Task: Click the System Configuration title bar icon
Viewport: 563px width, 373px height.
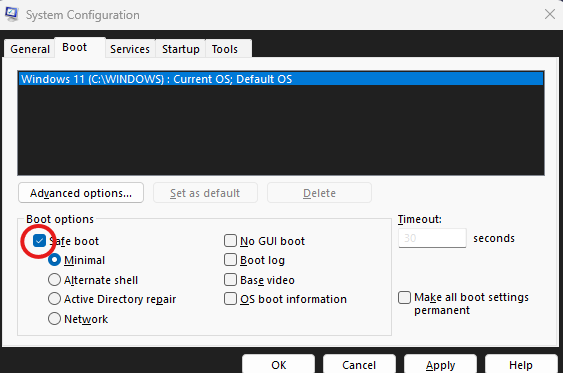Action: [11, 14]
